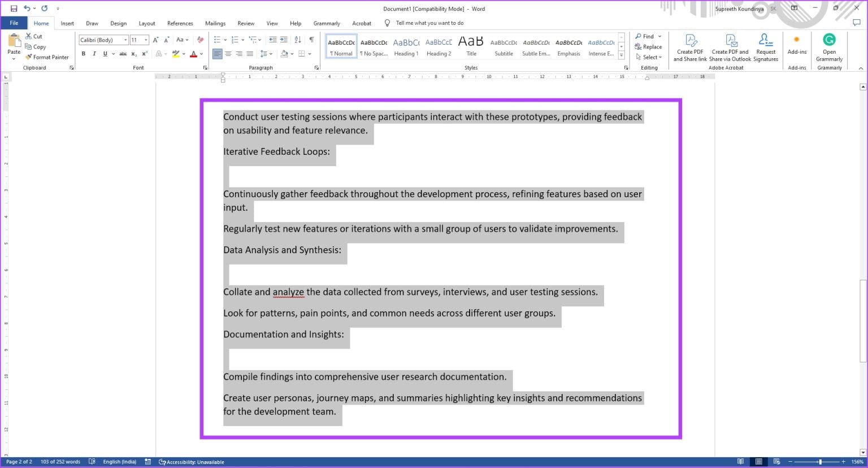Toggle Justify alignment
The height and width of the screenshot is (468, 868).
click(250, 54)
